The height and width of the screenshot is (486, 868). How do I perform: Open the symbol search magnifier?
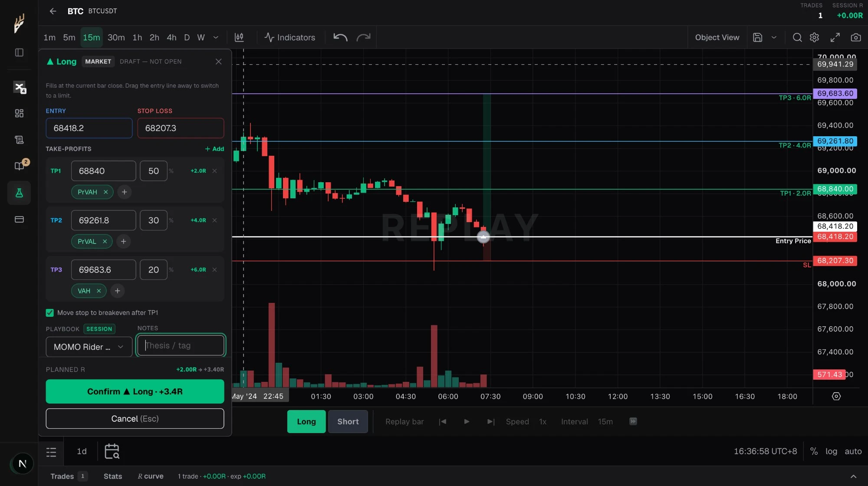click(x=797, y=37)
